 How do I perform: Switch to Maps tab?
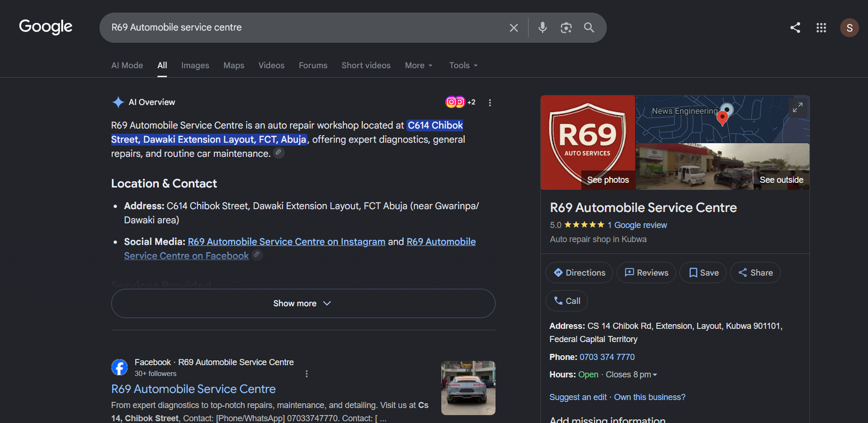click(x=234, y=66)
